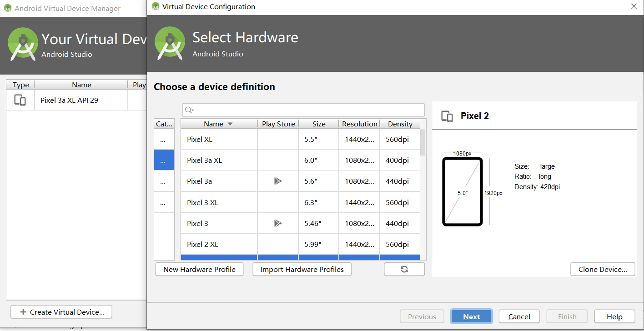The height and width of the screenshot is (331, 644).
Task: Close the Virtual Device Configuration dialog
Action: (634, 6)
